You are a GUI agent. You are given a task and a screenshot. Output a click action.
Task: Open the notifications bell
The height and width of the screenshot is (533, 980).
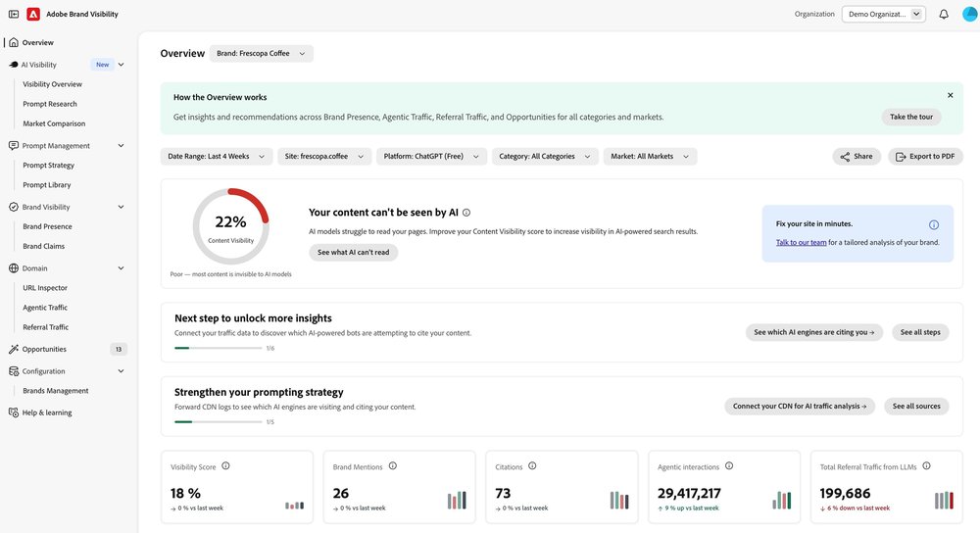click(944, 14)
